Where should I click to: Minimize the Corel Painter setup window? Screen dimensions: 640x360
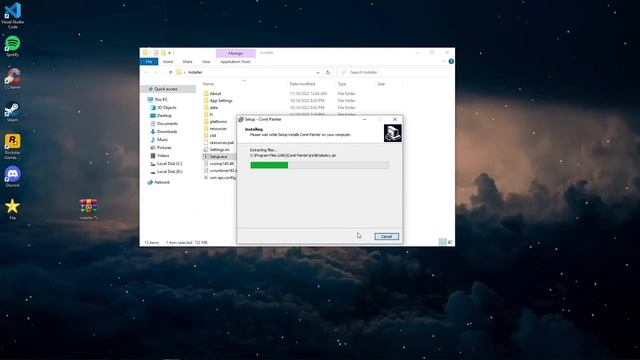364,119
